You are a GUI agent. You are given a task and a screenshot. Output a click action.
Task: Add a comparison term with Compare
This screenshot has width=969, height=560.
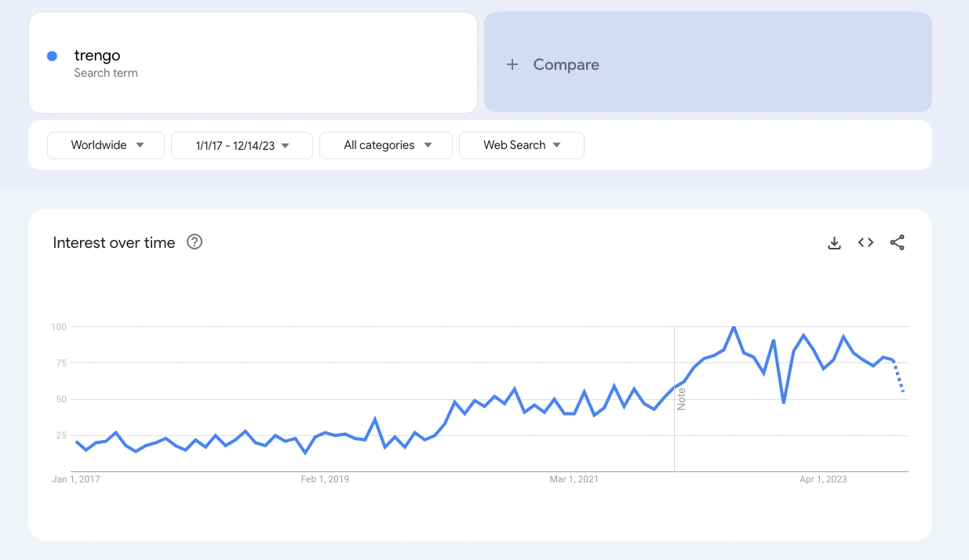click(x=708, y=62)
